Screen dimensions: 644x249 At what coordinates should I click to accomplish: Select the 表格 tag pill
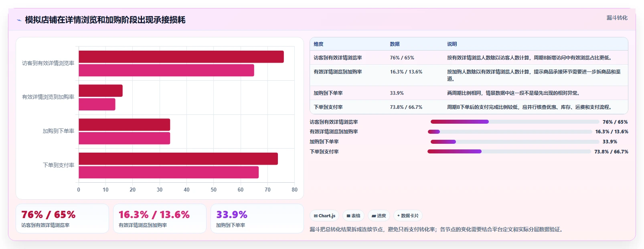pos(353,216)
